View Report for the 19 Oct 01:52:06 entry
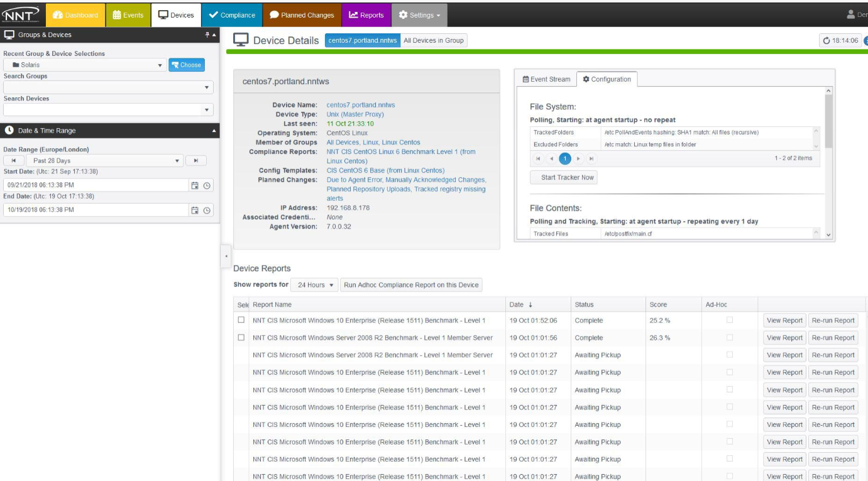The image size is (868, 481). [x=784, y=320]
